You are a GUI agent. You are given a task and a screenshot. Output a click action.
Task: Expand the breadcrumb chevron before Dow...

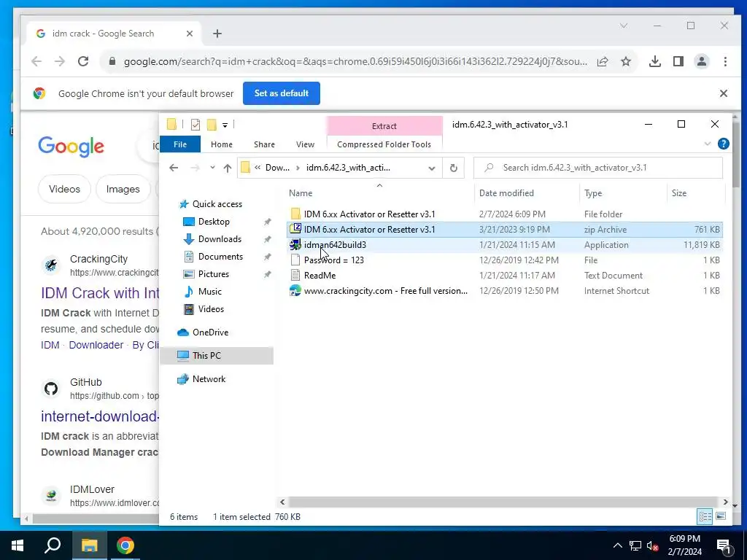[x=258, y=168]
